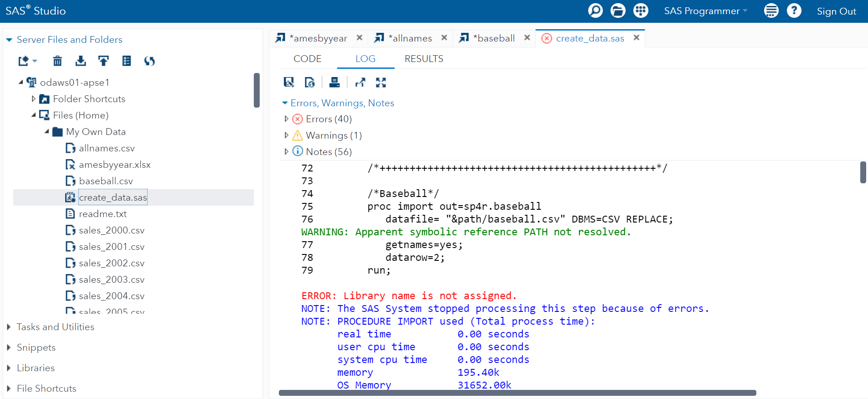Open the file Properties icon
Image resolution: width=868 pixels, height=399 pixels.
pos(127,61)
